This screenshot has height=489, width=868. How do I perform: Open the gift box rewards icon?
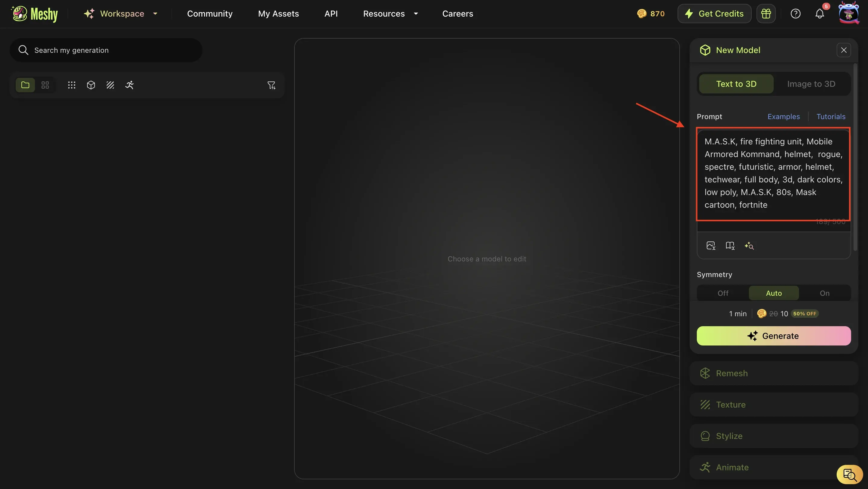[x=766, y=14]
